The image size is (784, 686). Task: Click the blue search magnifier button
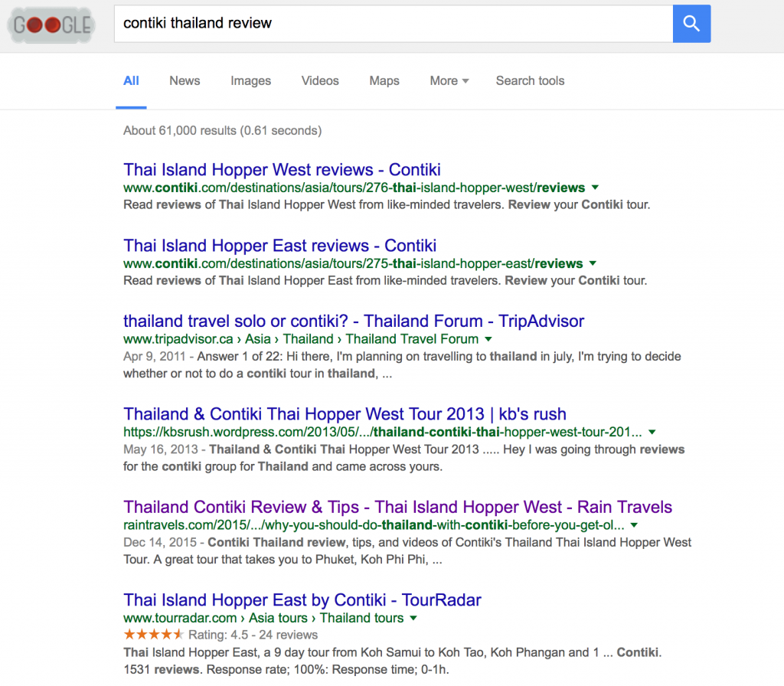click(x=691, y=24)
